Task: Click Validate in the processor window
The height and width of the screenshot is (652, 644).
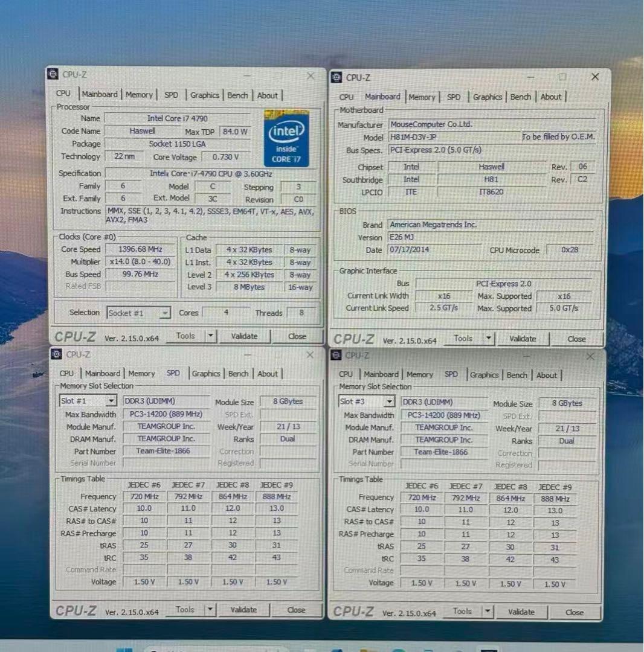Action: [244, 336]
